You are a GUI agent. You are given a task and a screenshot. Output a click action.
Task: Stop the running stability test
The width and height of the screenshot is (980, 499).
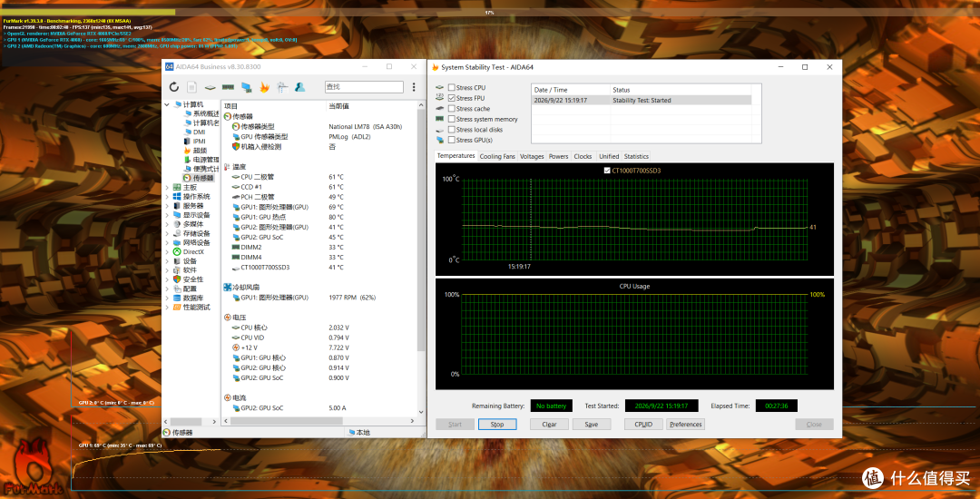pos(497,424)
